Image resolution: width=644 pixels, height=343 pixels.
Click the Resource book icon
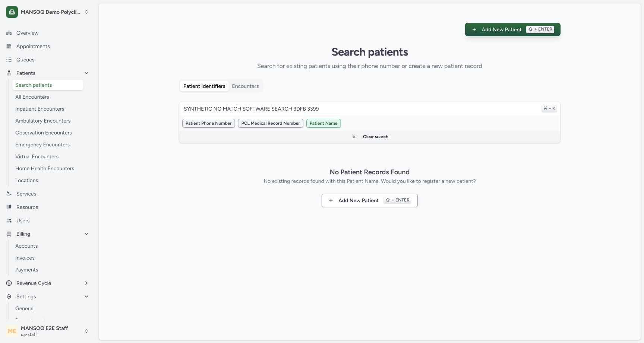tap(9, 207)
